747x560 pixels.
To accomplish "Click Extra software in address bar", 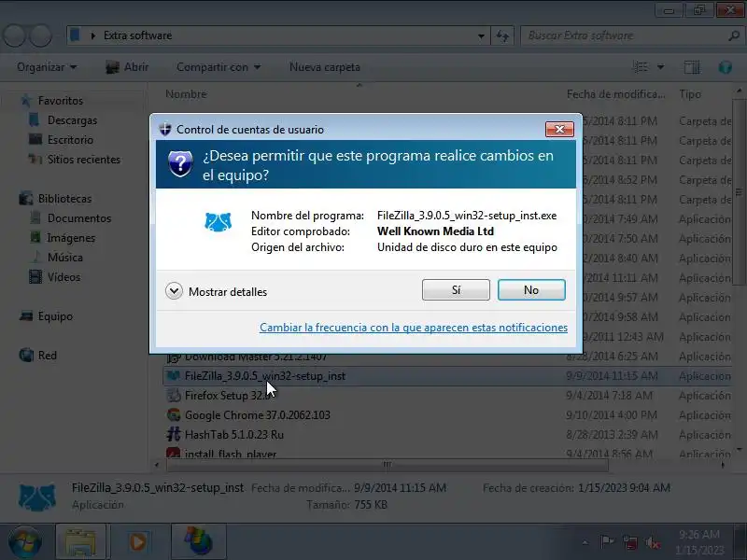I will pos(137,35).
